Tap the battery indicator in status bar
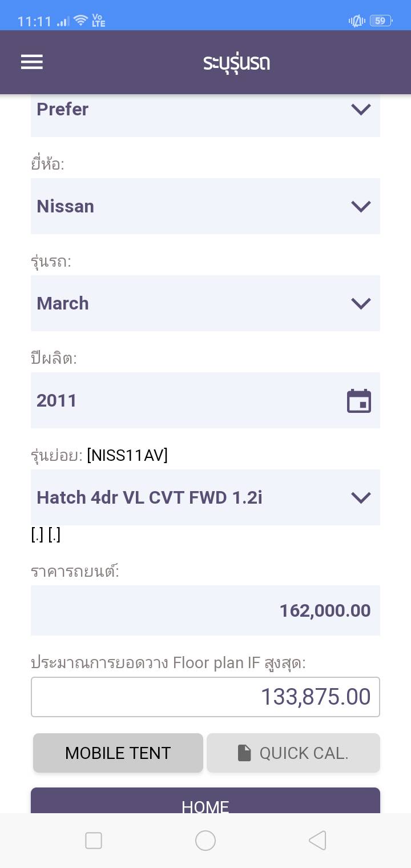Screen dimensions: 411x868 tap(380, 21)
